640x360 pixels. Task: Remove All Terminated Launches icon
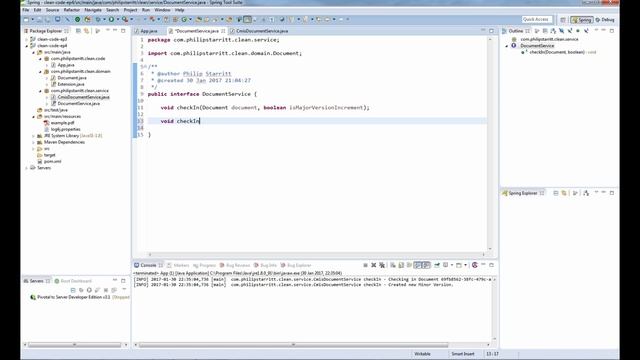point(382,265)
